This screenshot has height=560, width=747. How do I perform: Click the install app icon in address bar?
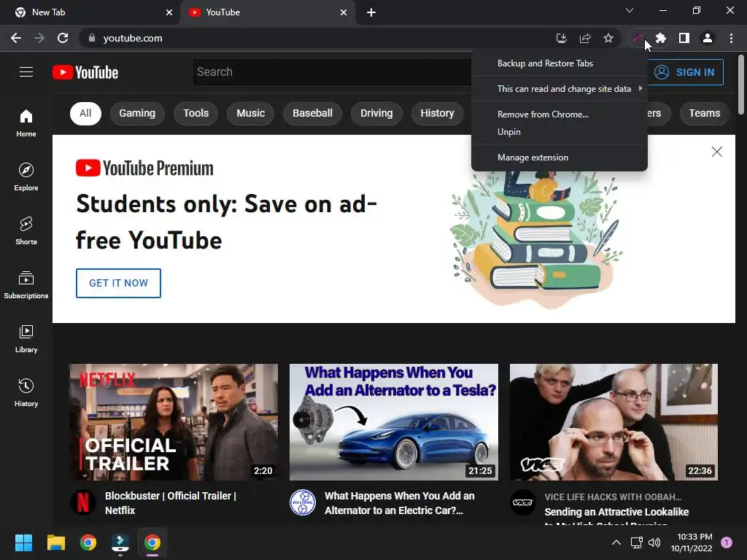click(562, 38)
